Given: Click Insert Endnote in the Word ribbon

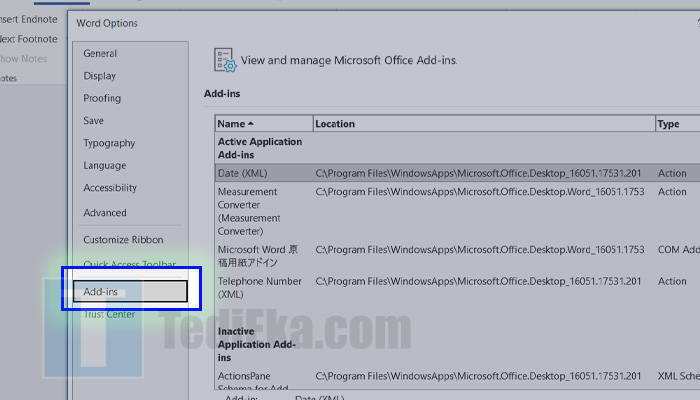Looking at the screenshot, I should (29, 20).
